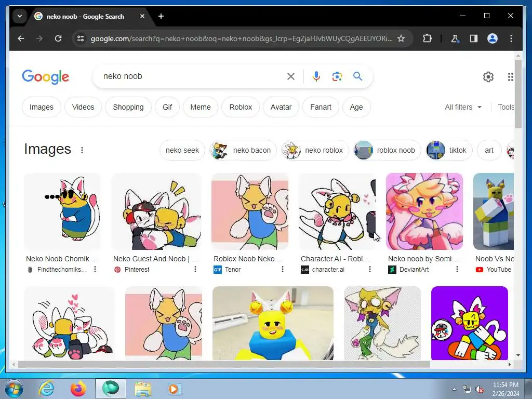The width and height of the screenshot is (532, 399).
Task: Open a new tab with plus button
Action: 161,16
